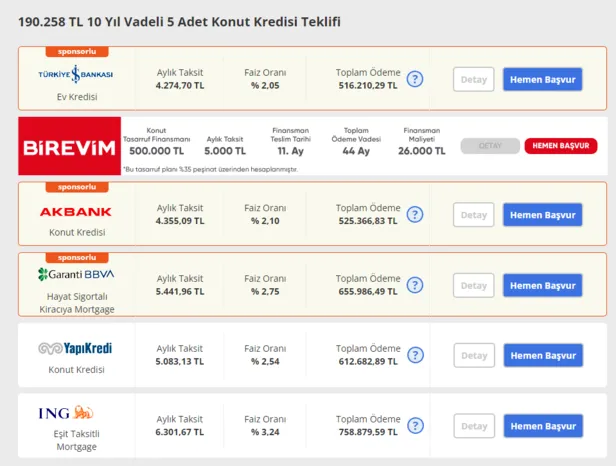Select total payment 612.682,89 TL
Image resolution: width=616 pixels, height=466 pixels.
click(368, 361)
